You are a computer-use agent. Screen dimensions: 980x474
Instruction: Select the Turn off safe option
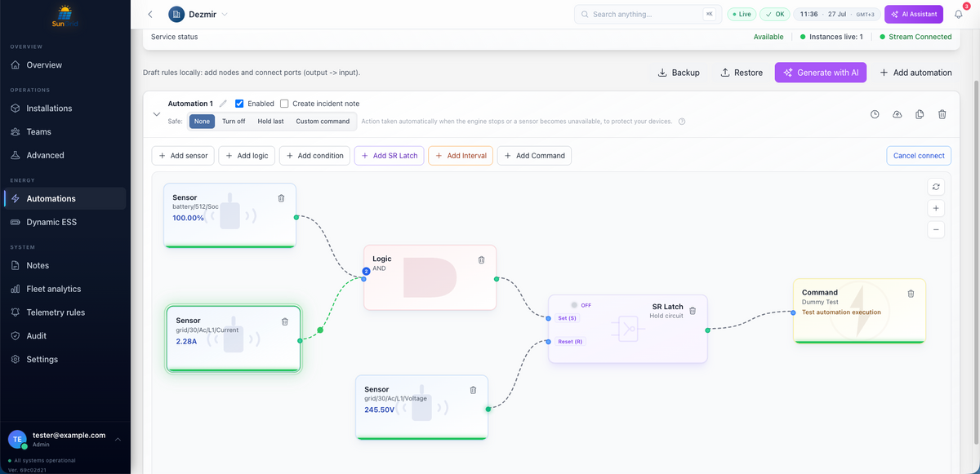[x=234, y=122]
